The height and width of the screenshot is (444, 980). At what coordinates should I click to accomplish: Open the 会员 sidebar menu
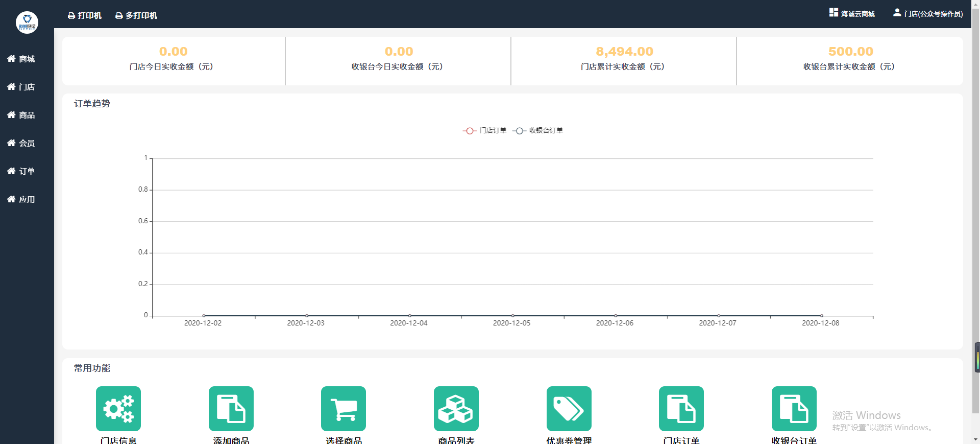coord(21,143)
